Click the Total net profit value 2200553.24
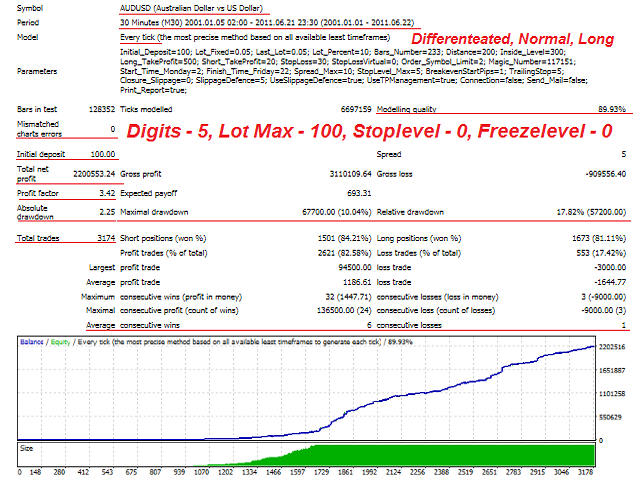Viewport: 640px width, 480px height. [x=94, y=174]
